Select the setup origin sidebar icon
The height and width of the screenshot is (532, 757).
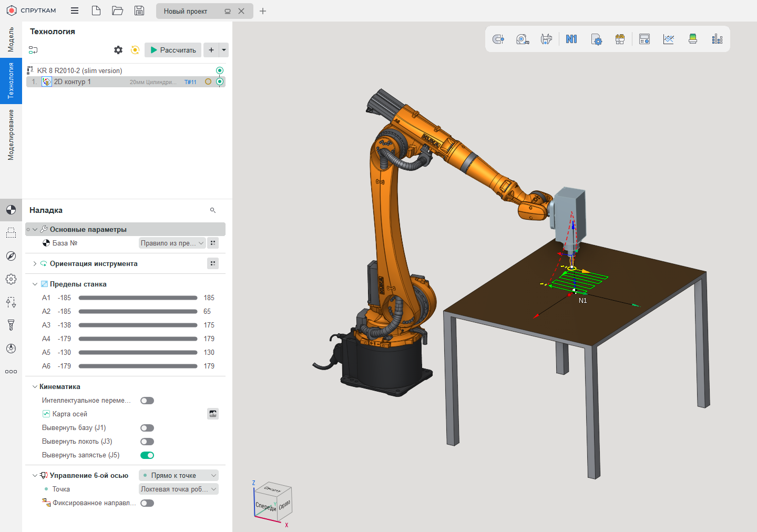(11, 210)
